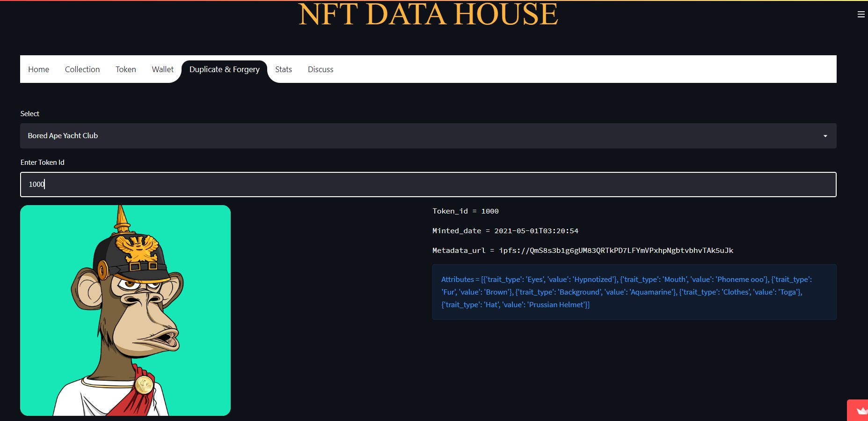Screen dimensions: 868x421
Task: Focus the Enter Token Id input field
Action: (428, 185)
